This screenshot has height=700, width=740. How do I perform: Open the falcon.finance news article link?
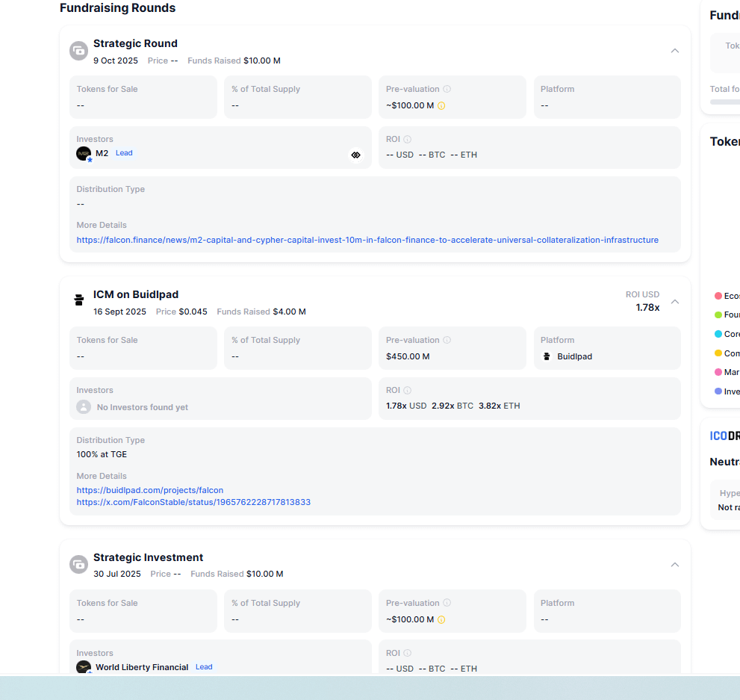(x=367, y=240)
